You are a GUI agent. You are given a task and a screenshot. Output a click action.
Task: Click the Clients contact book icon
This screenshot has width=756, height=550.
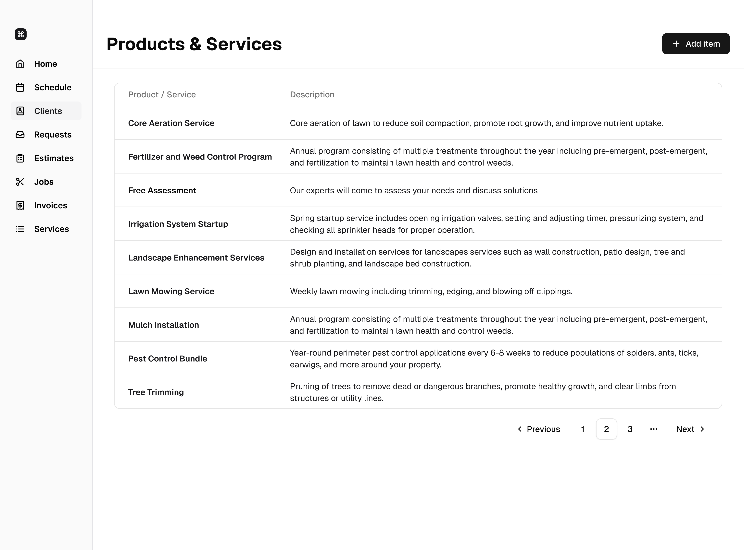(x=20, y=111)
